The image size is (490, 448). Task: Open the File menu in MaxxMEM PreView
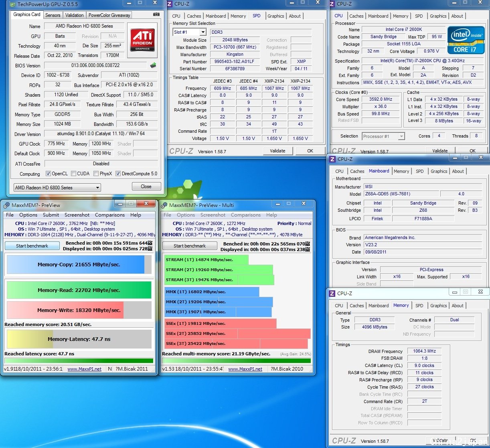(10, 215)
